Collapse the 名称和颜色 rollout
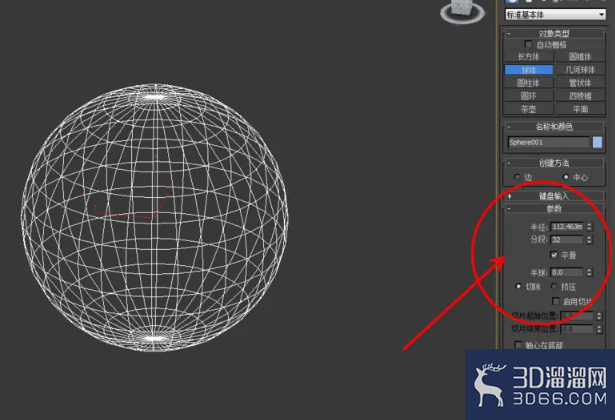Viewport: 615px width, 420px height. [553, 127]
